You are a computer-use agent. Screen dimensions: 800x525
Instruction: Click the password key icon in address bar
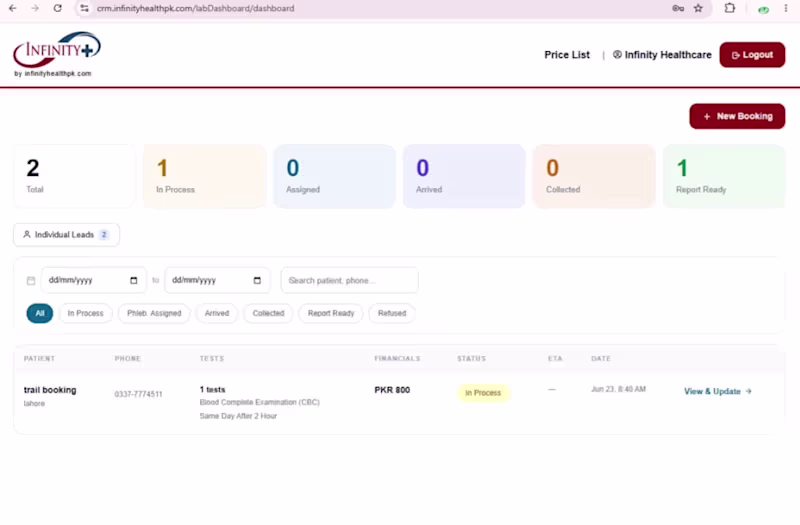(678, 8)
